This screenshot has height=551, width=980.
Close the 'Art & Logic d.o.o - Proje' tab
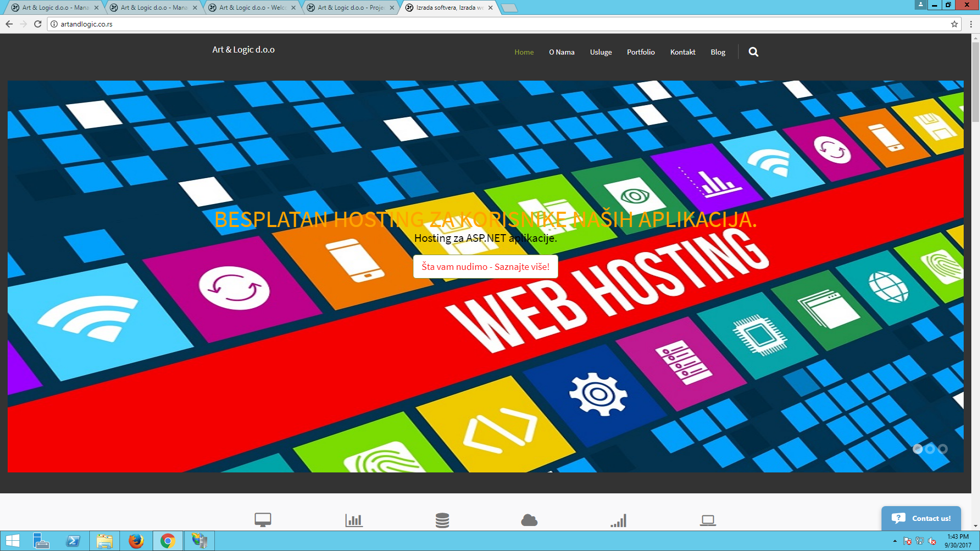tap(392, 8)
